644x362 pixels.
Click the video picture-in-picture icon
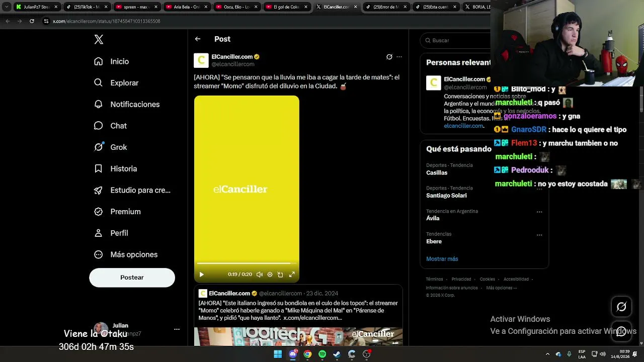click(x=280, y=275)
